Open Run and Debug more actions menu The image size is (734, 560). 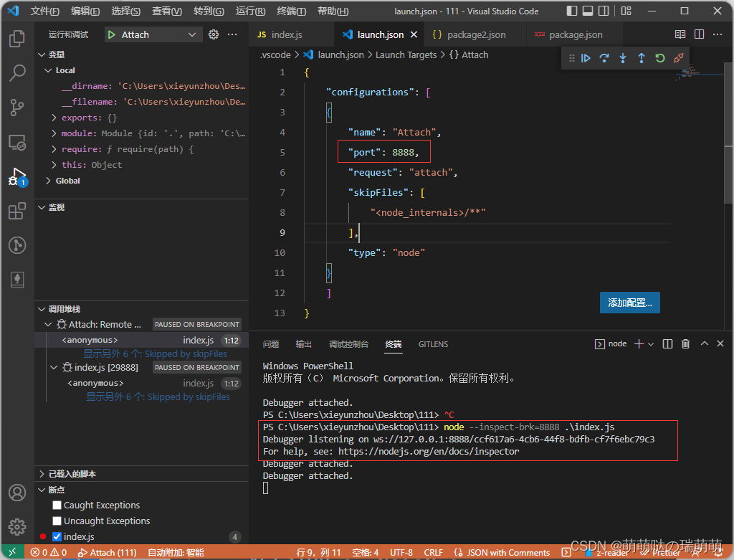pyautogui.click(x=232, y=34)
